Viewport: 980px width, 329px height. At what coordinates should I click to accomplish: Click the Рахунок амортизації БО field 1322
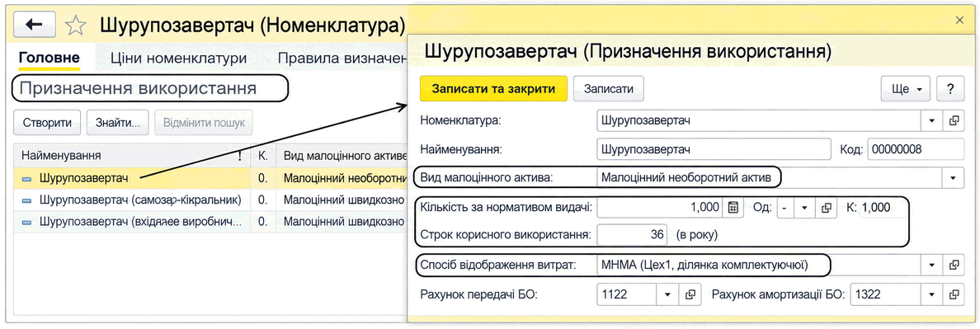[x=886, y=294]
